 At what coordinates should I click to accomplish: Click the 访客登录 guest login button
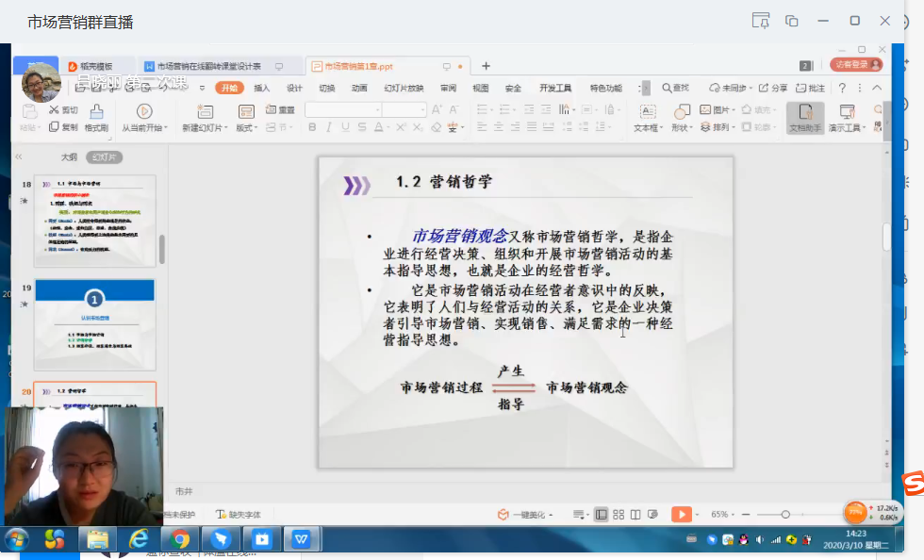pyautogui.click(x=856, y=65)
